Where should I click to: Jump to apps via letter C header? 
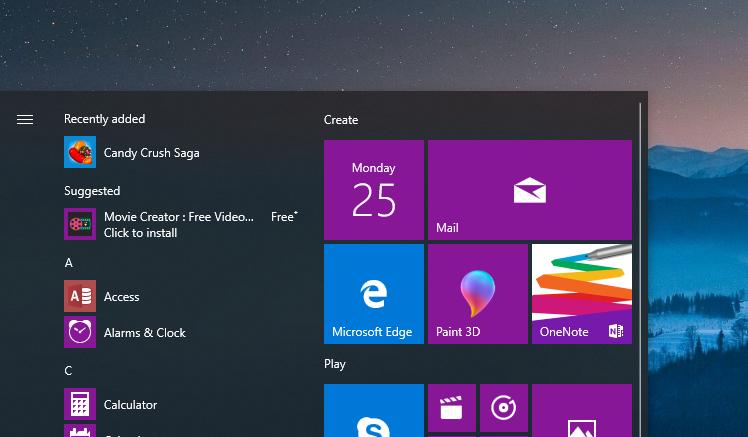[68, 371]
